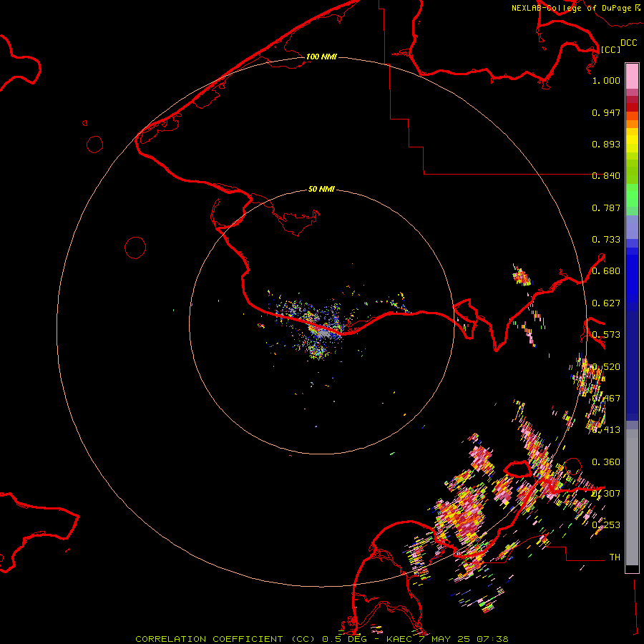Image resolution: width=644 pixels, height=644 pixels.
Task: Select the 1.000 scale value
Action: pos(606,80)
